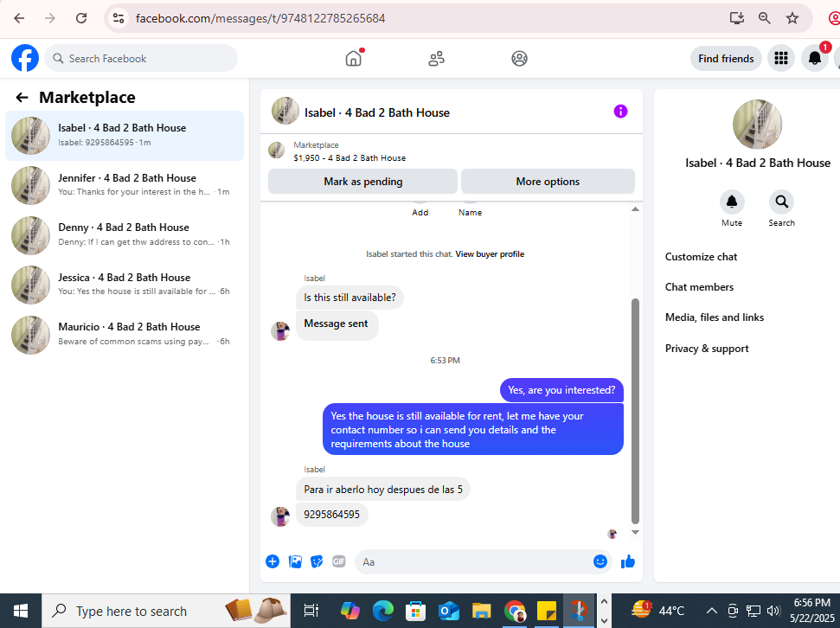
Task: Expand Privacy & support section
Action: tap(707, 349)
